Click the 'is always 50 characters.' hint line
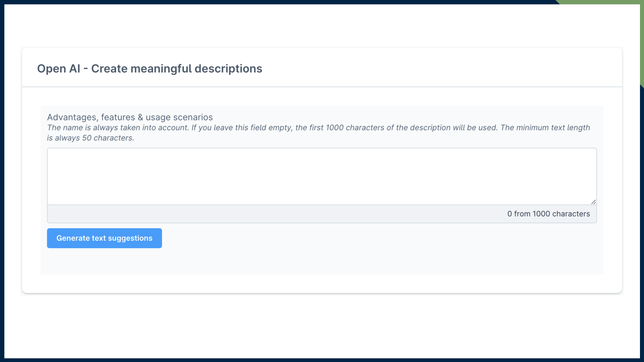Screen dimensions: 644x362 coord(91,138)
